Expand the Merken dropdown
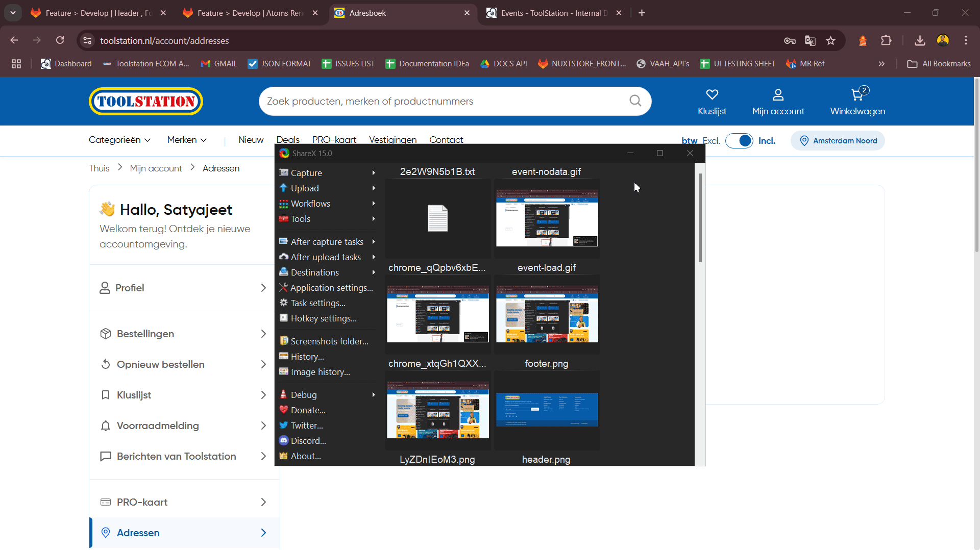 [187, 140]
